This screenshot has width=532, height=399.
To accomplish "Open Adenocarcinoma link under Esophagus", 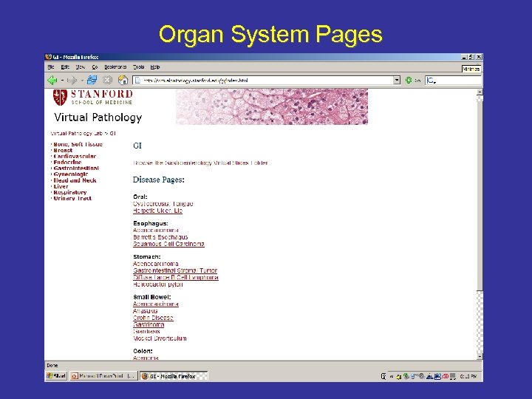I will [156, 231].
